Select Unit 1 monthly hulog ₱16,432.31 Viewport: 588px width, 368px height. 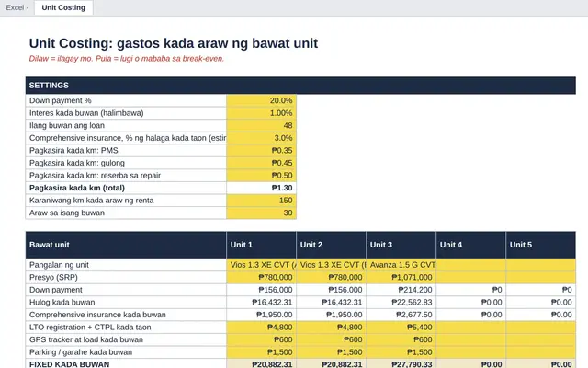[261, 303]
